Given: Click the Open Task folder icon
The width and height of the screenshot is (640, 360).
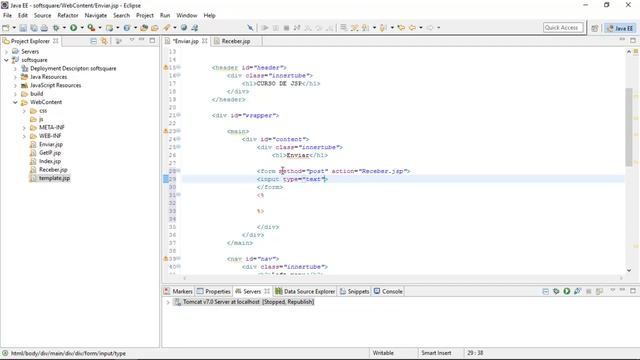Looking at the screenshot, I should [155, 28].
